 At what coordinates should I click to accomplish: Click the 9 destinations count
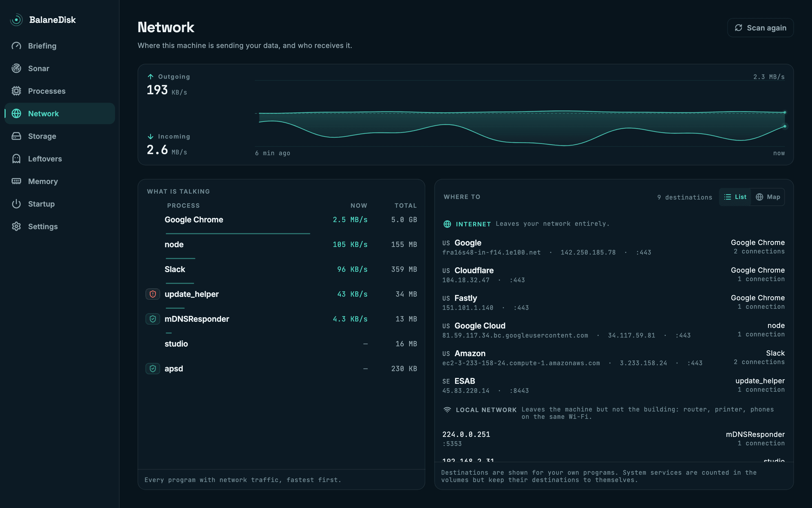[x=685, y=198]
